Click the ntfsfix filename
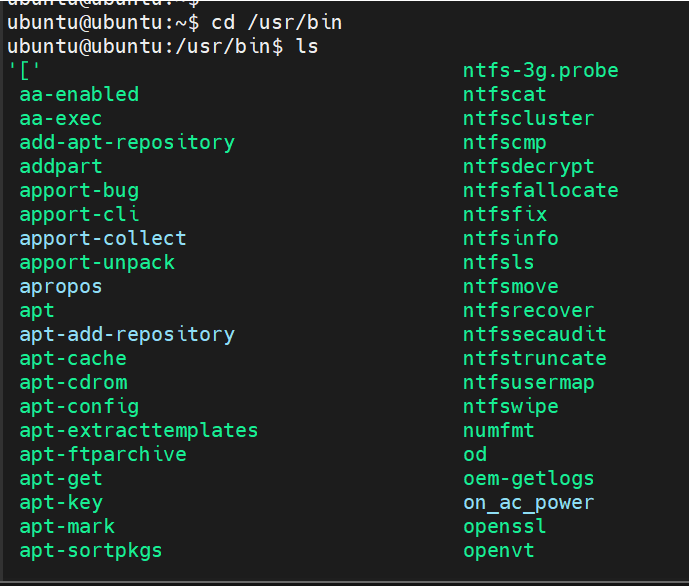 click(505, 214)
